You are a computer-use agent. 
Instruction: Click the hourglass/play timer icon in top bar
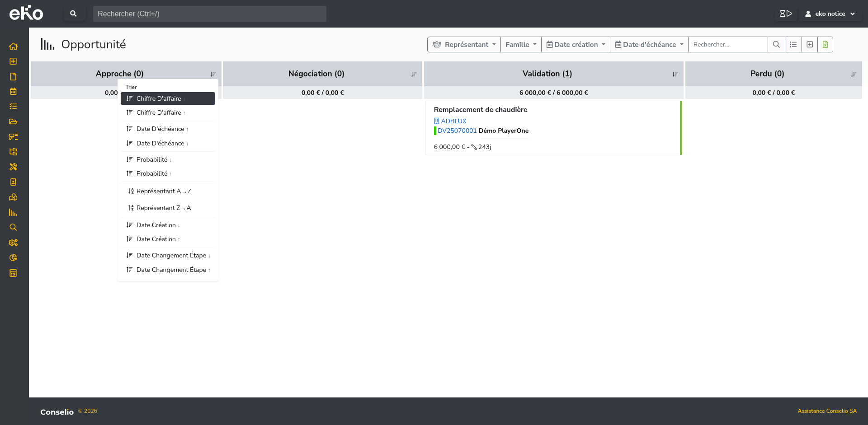click(786, 14)
